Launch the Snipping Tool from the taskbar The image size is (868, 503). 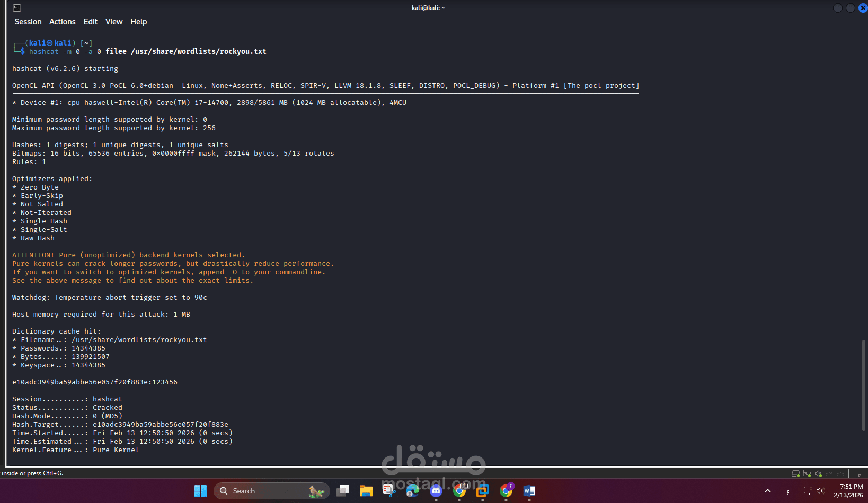point(389,491)
